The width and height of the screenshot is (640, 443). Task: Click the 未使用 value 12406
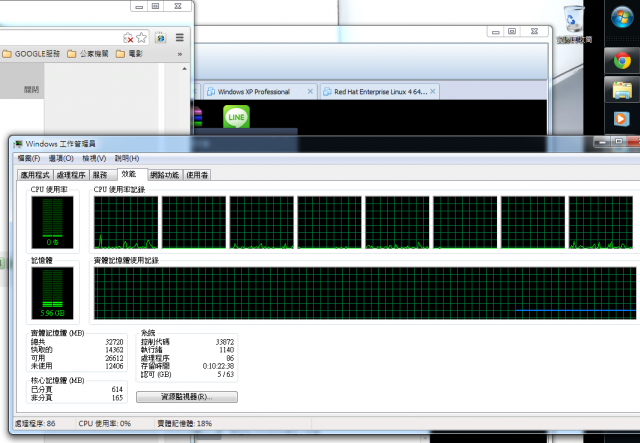click(x=114, y=366)
